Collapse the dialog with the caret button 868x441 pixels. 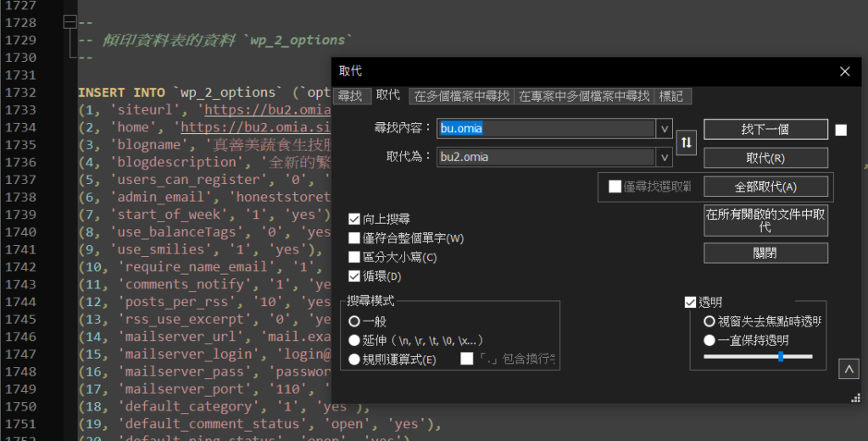(848, 370)
